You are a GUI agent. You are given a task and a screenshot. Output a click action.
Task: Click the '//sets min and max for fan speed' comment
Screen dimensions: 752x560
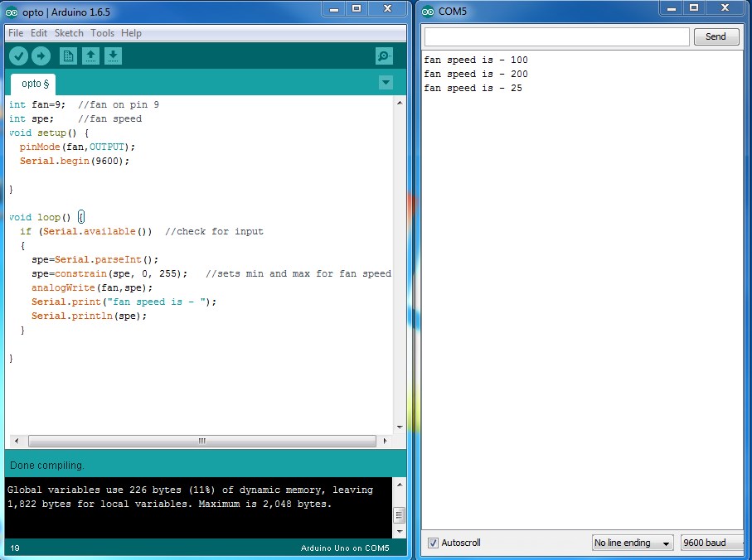click(x=298, y=273)
